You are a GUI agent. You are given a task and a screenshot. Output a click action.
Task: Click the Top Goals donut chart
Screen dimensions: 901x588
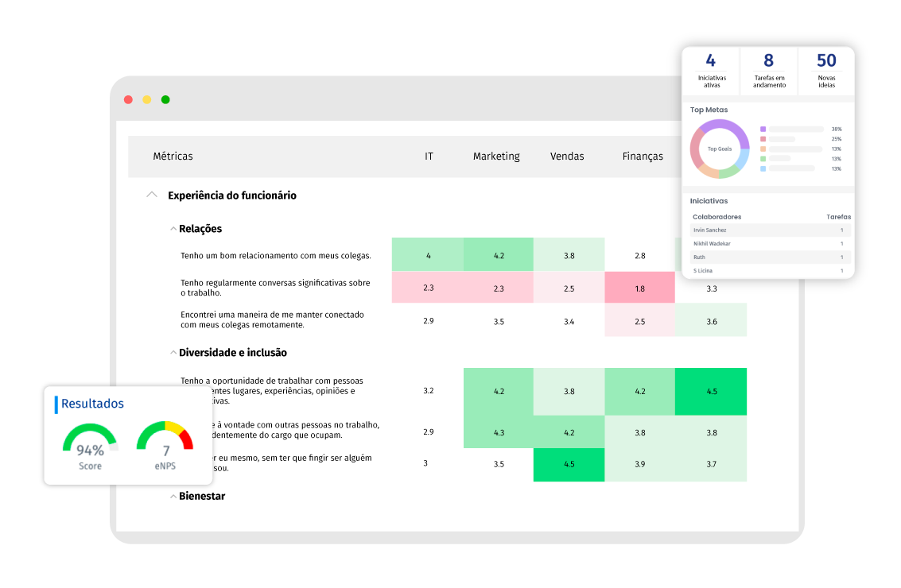coord(720,149)
